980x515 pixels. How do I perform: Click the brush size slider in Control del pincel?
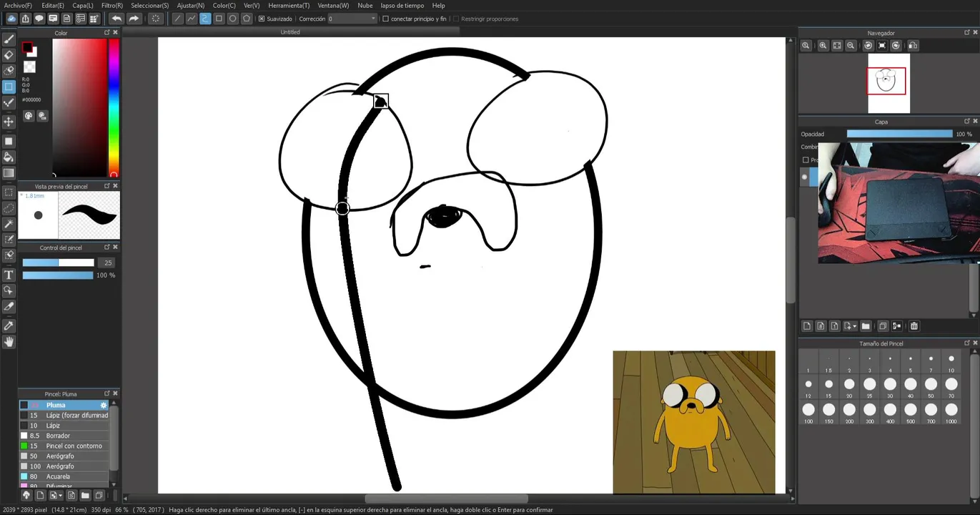coord(58,263)
